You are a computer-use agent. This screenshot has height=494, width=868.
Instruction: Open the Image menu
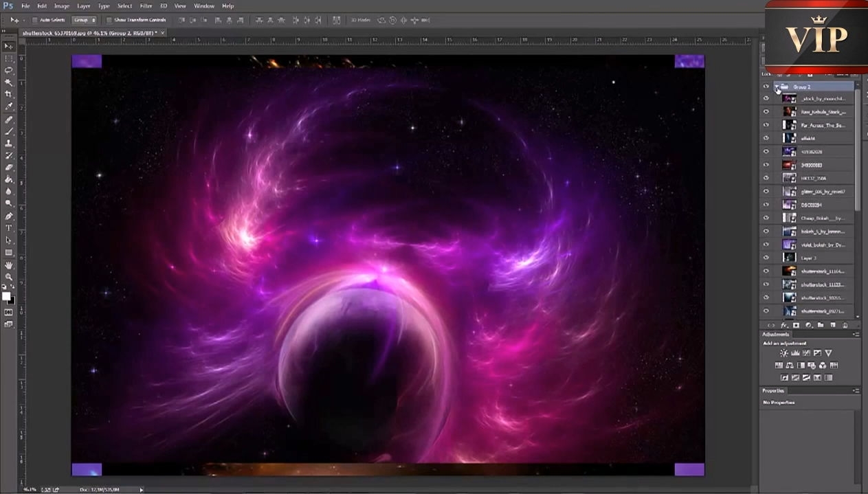62,5
